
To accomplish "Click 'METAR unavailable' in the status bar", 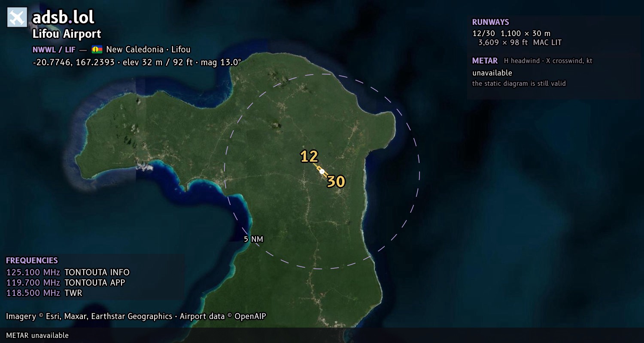I will click(x=37, y=335).
